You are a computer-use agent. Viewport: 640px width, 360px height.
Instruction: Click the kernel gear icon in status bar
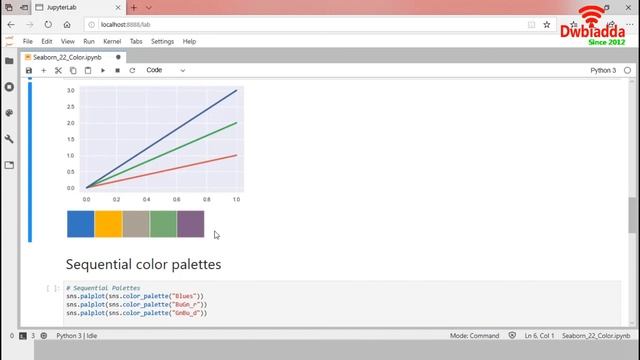point(44,336)
